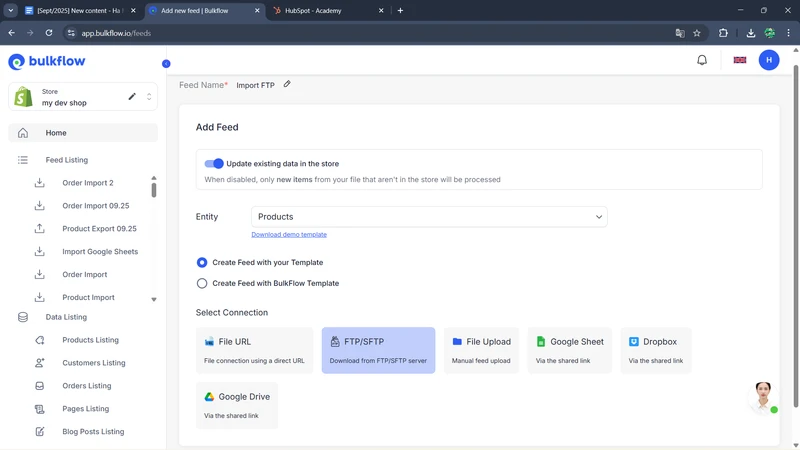
Task: Click the store edit pencil icon
Action: click(132, 97)
